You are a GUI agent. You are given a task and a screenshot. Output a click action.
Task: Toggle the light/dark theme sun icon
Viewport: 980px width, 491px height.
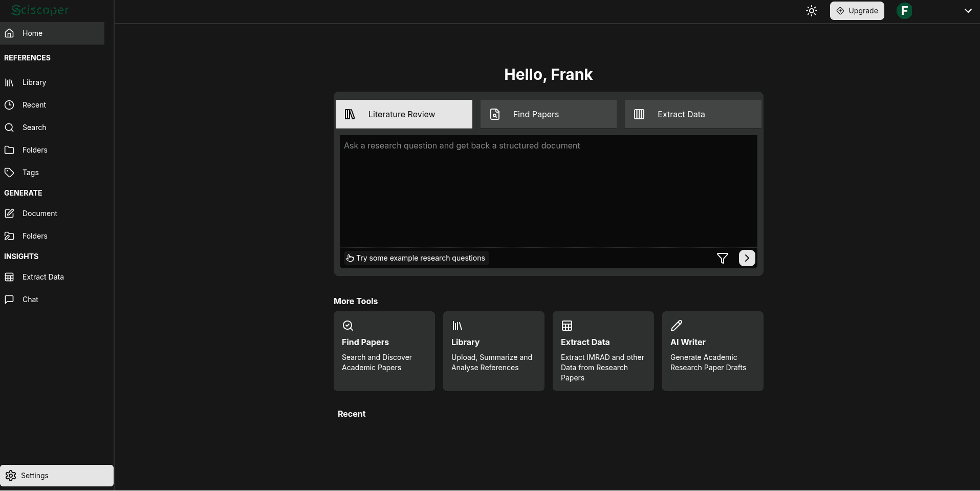tap(811, 11)
